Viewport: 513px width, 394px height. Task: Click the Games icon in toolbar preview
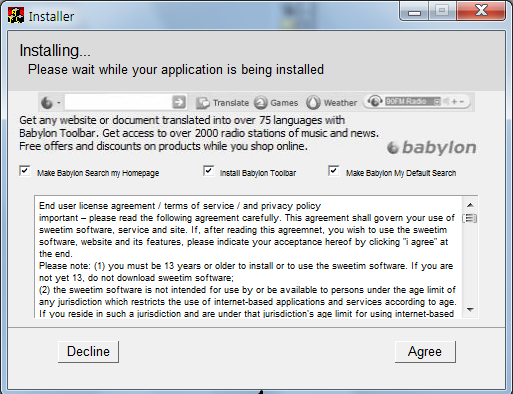pos(261,103)
